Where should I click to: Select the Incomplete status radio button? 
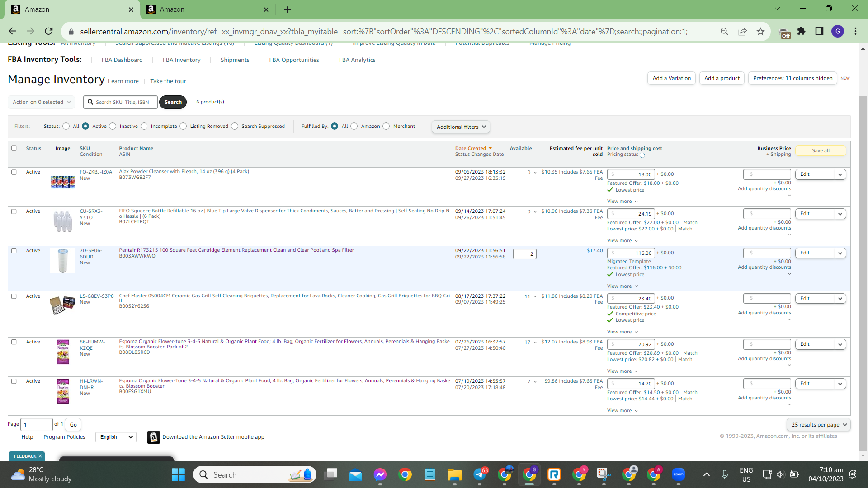[x=144, y=126]
